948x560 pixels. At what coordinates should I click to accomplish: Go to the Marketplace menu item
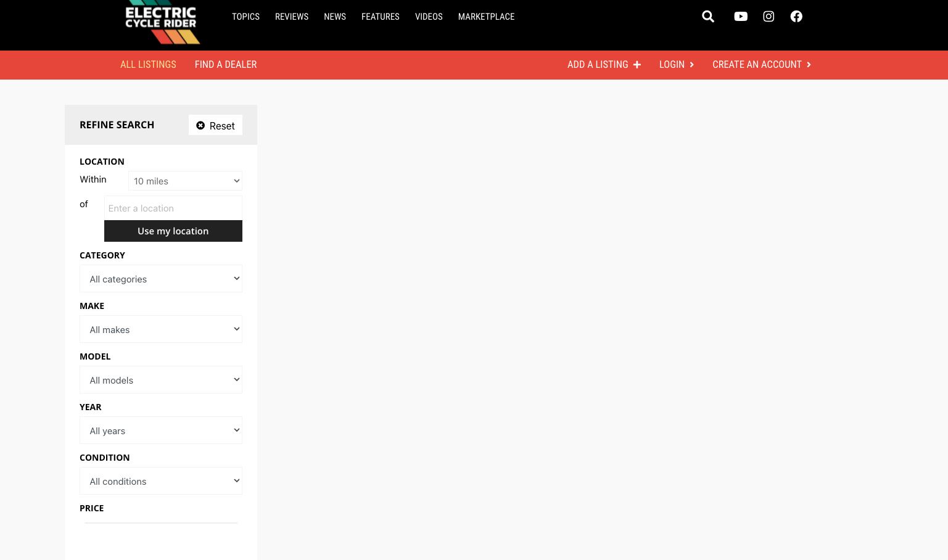486,17
